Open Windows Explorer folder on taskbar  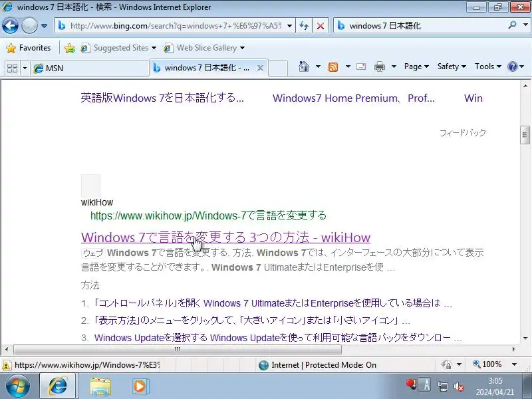(x=100, y=386)
